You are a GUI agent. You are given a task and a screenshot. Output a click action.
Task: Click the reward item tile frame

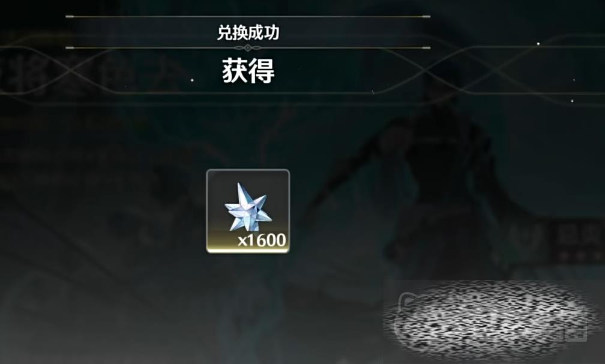coord(248,211)
